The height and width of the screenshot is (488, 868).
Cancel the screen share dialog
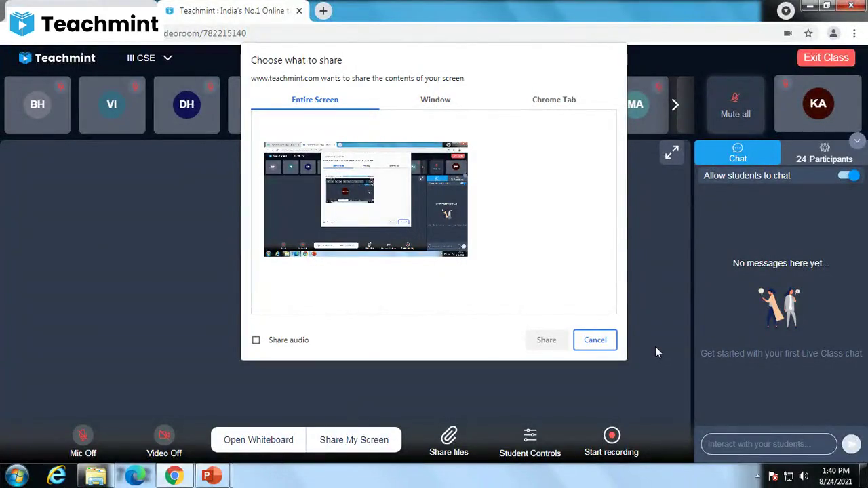pos(595,340)
